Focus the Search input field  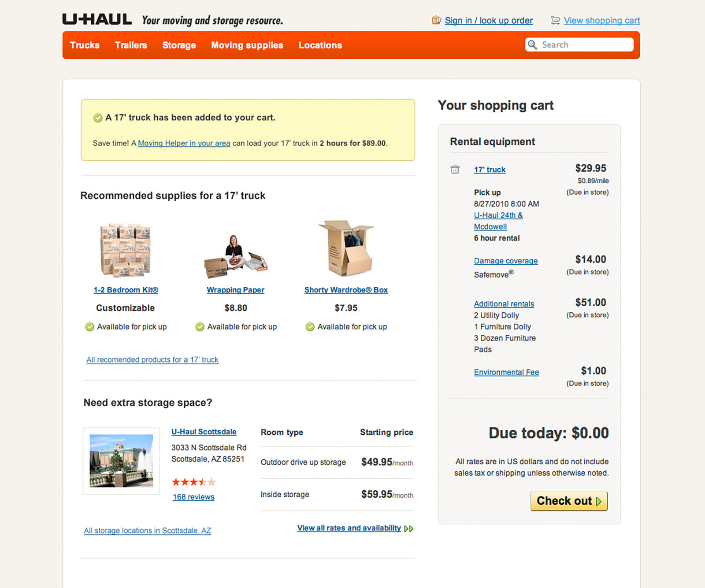point(579,44)
